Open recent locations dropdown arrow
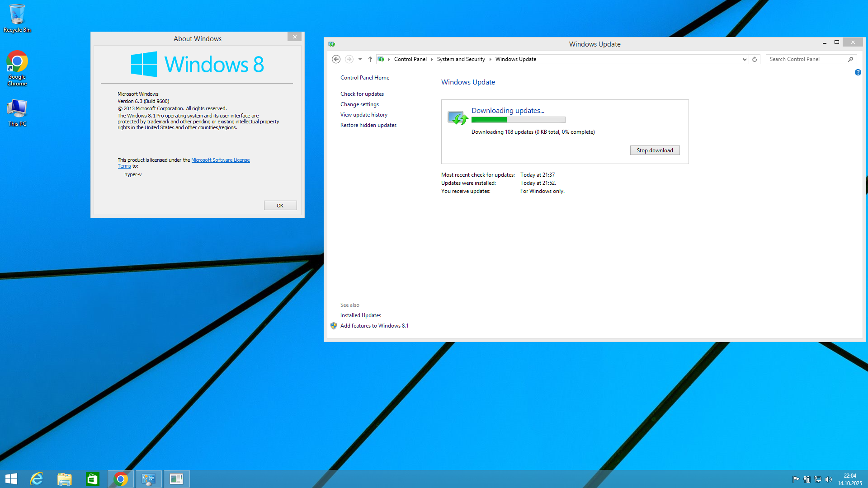Viewport: 868px width, 488px height. 360,59
